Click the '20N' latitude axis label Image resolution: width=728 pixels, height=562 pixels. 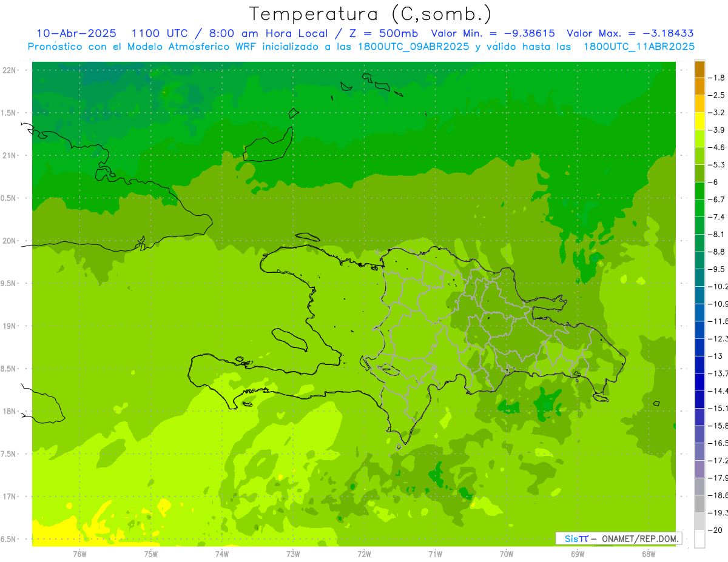point(9,241)
